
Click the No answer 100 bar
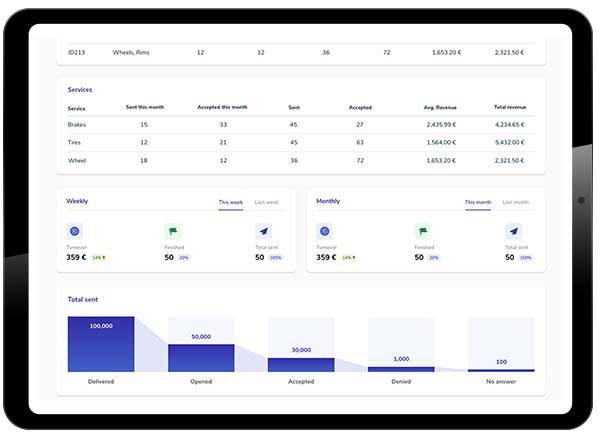[501, 370]
